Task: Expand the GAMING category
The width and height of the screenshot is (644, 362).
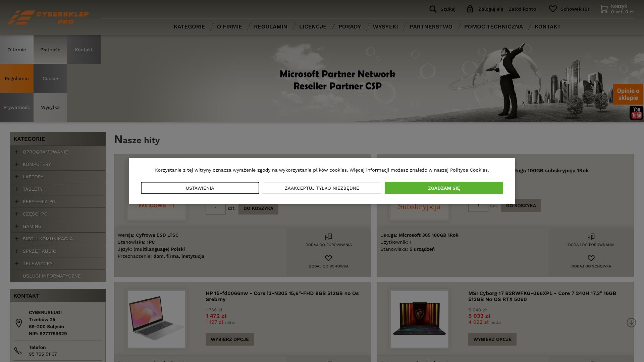Action: [x=17, y=226]
